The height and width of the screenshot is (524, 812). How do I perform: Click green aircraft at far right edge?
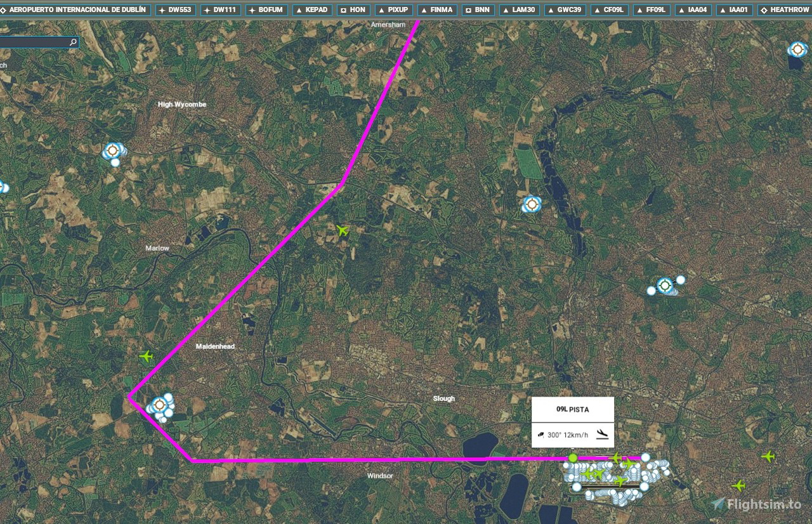(768, 456)
